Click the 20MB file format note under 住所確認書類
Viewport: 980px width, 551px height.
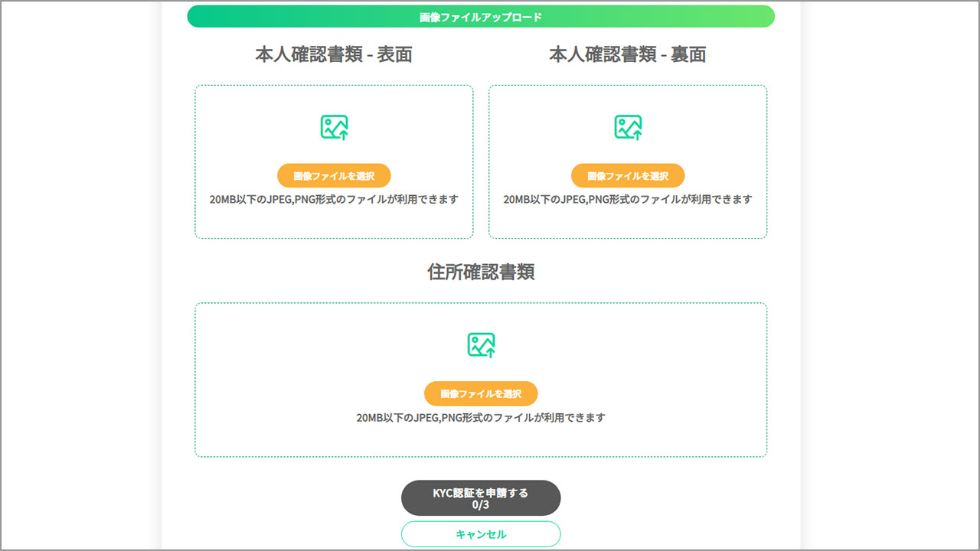[x=481, y=418]
